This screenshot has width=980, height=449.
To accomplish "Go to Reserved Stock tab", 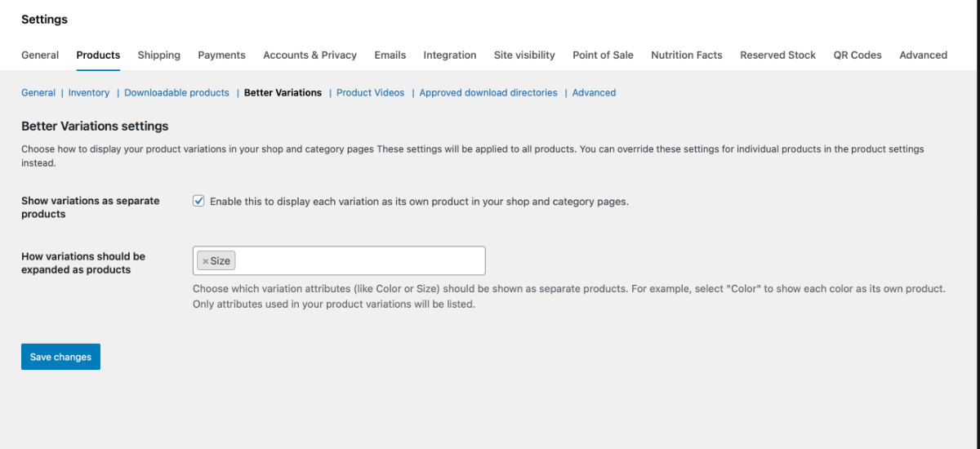I will 777,55.
